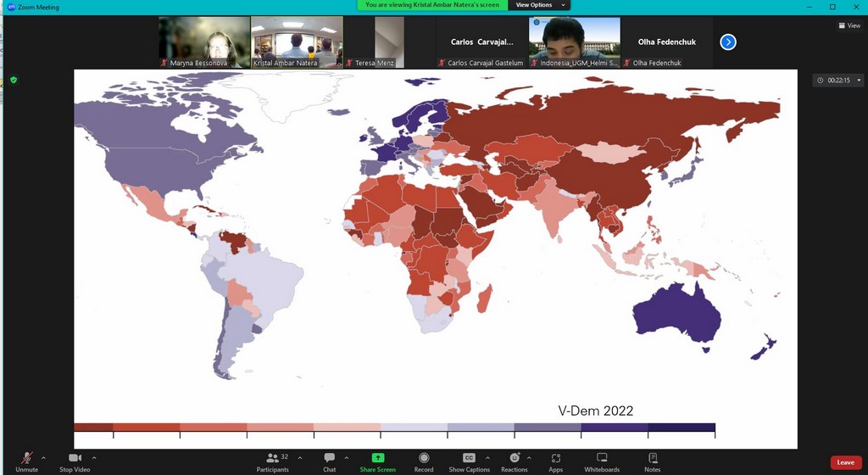The image size is (868, 475).
Task: Open the Apps icon in toolbar
Action: pos(555,459)
